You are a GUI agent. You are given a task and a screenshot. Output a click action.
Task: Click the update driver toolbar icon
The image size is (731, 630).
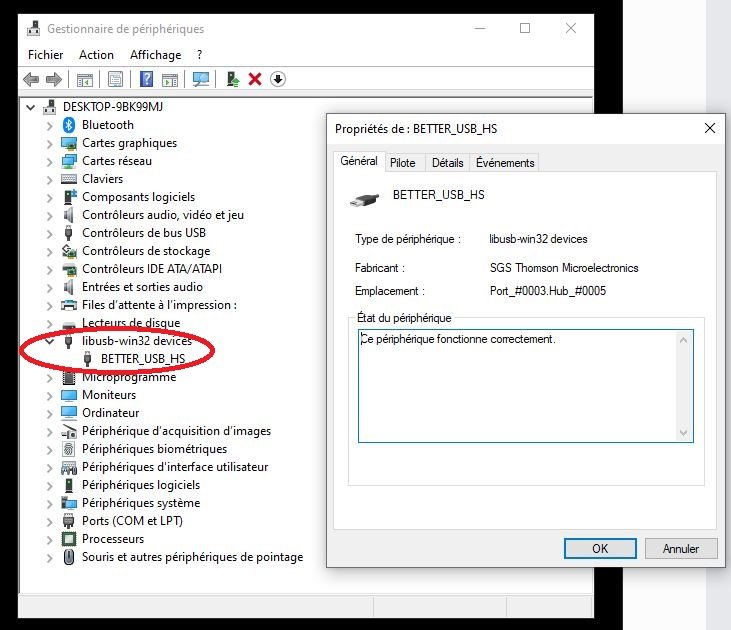(x=233, y=79)
